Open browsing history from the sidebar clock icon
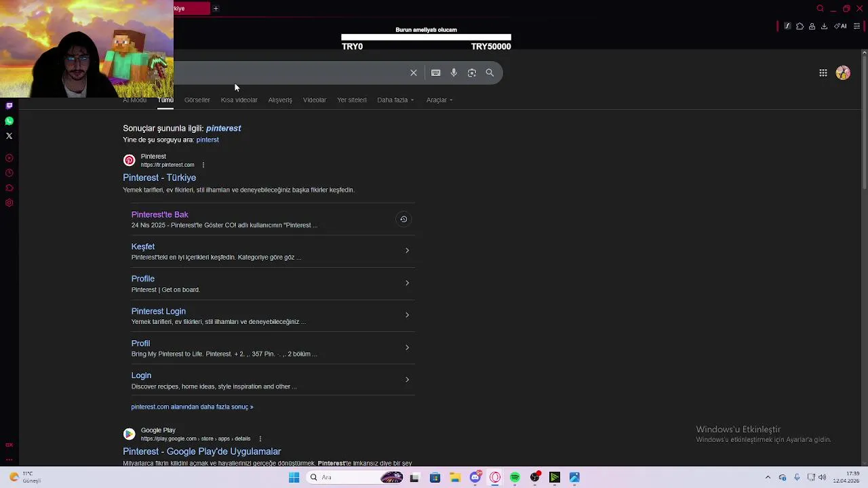This screenshot has width=868, height=488. [x=9, y=173]
